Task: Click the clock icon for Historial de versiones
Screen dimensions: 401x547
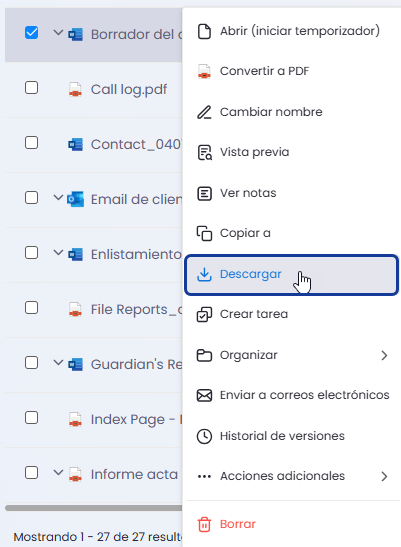Action: (x=204, y=436)
